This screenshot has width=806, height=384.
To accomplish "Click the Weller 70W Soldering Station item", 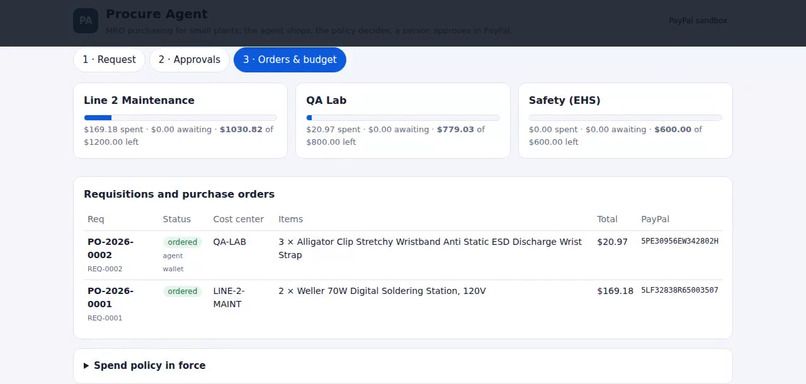I will 382,291.
